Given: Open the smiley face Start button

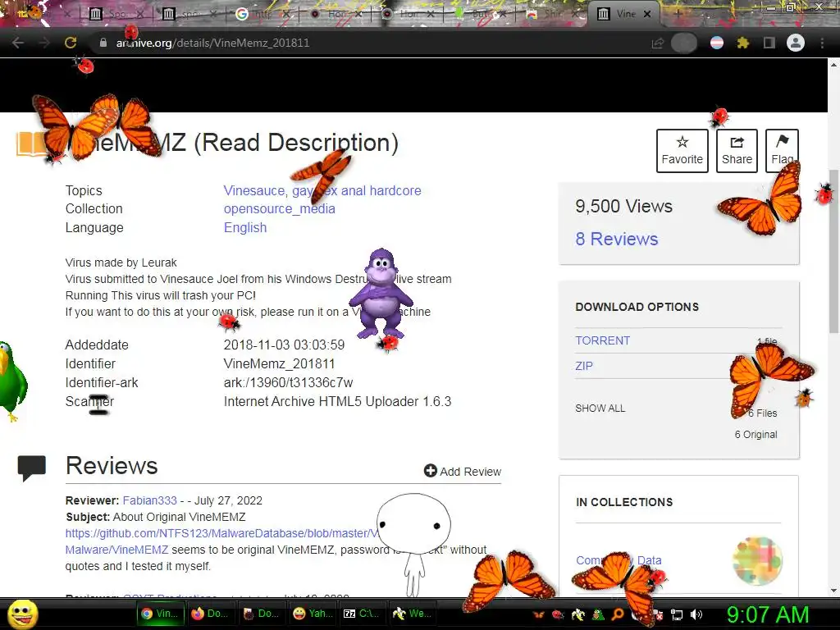Looking at the screenshot, I should tap(22, 614).
